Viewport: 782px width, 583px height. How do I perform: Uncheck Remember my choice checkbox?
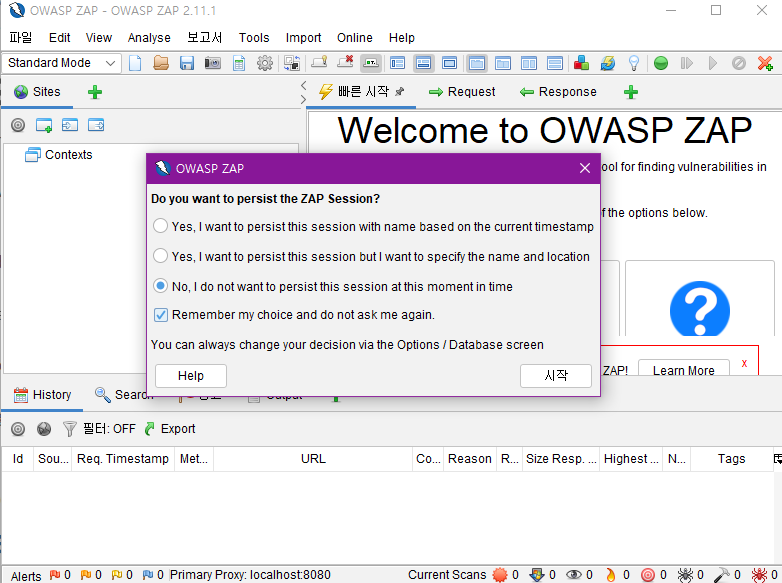(x=161, y=315)
